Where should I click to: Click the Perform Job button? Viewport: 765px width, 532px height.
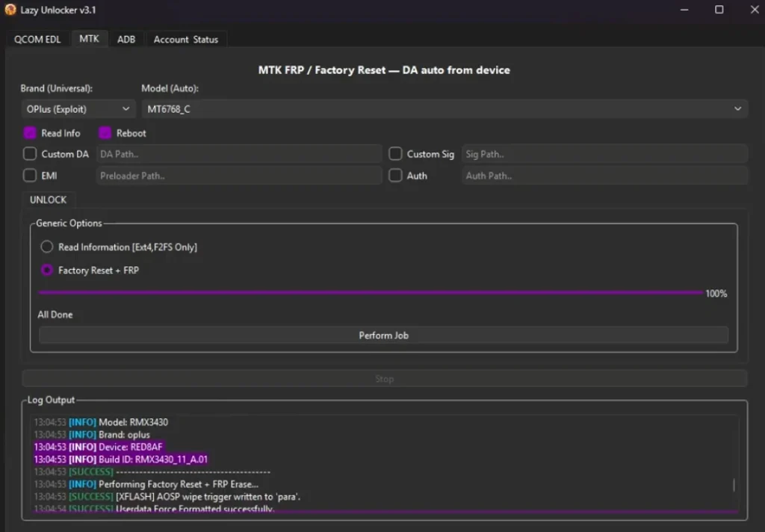[383, 335]
